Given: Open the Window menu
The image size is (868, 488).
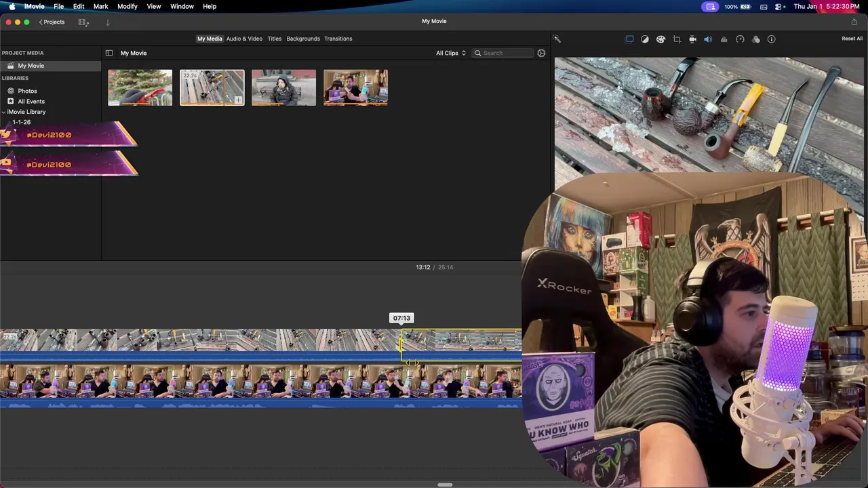Looking at the screenshot, I should (x=182, y=6).
